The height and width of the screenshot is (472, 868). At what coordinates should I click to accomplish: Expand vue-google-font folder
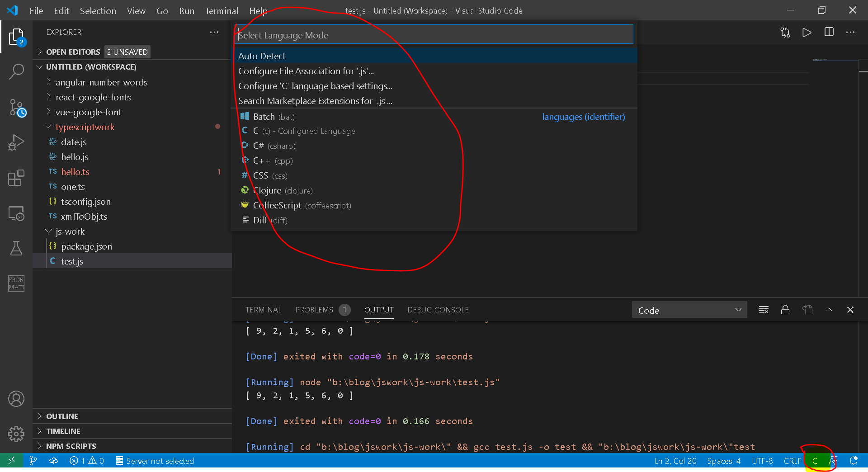tap(88, 112)
